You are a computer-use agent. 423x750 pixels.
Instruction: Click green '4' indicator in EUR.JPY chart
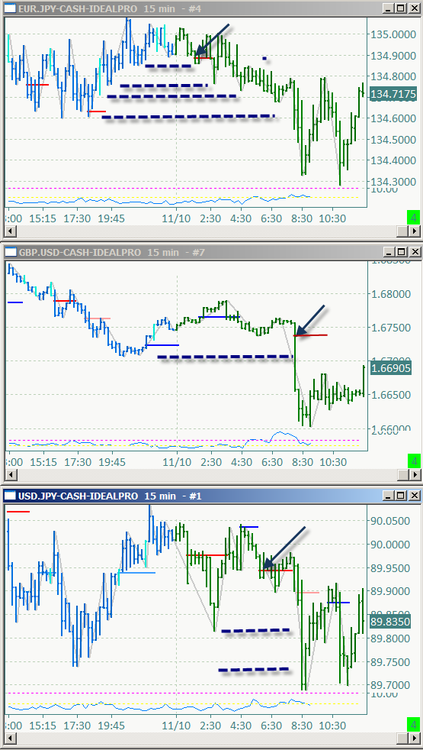coord(413,216)
